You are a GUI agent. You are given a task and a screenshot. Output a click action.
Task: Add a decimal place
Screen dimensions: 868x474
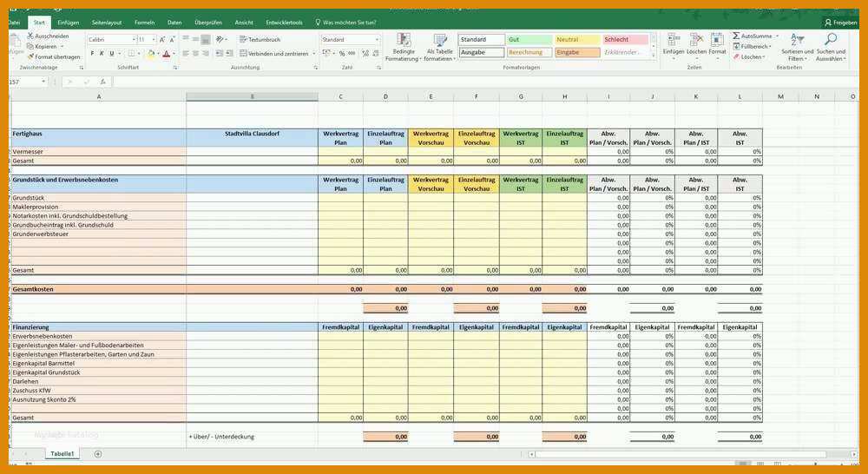pyautogui.click(x=365, y=54)
